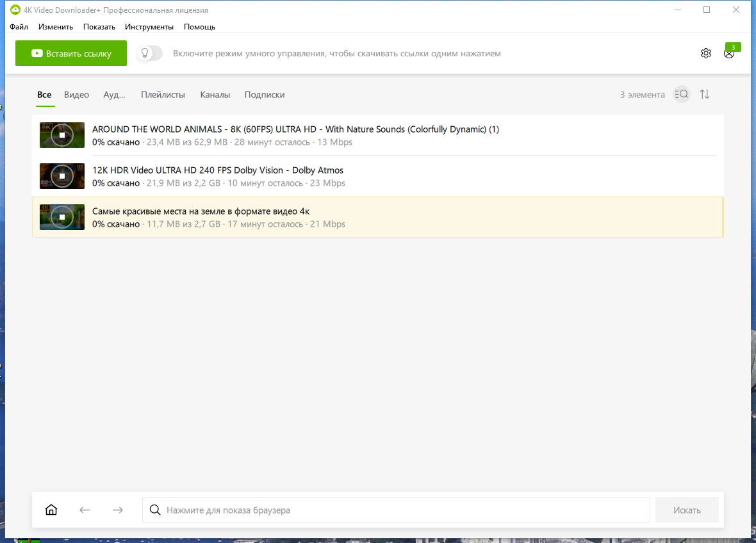Open account icon with green badge

(730, 52)
